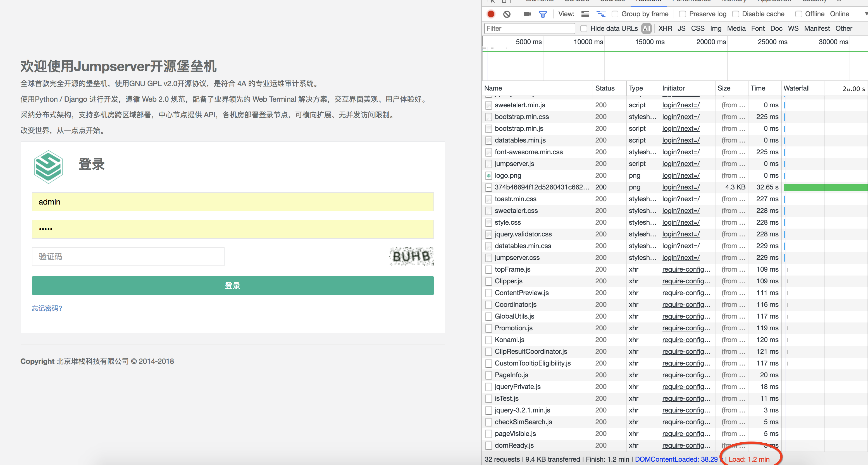This screenshot has height=465, width=868.
Task: Select topFrame.js file icon
Action: point(488,269)
